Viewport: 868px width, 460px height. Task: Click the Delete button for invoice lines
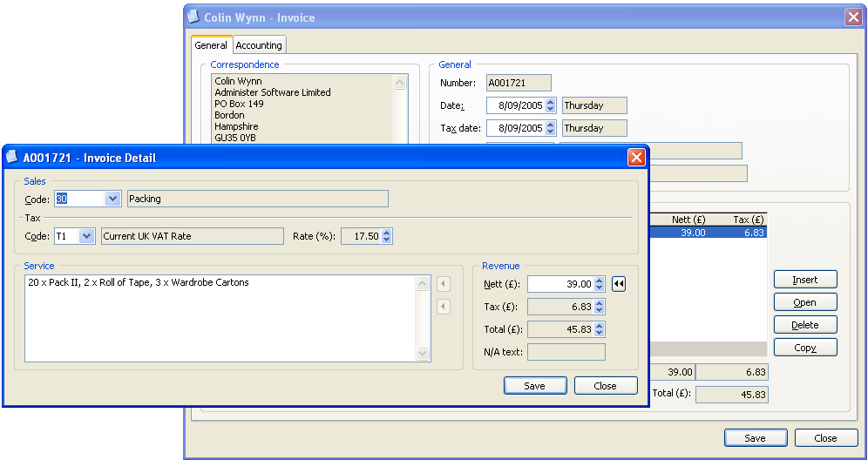click(x=805, y=325)
